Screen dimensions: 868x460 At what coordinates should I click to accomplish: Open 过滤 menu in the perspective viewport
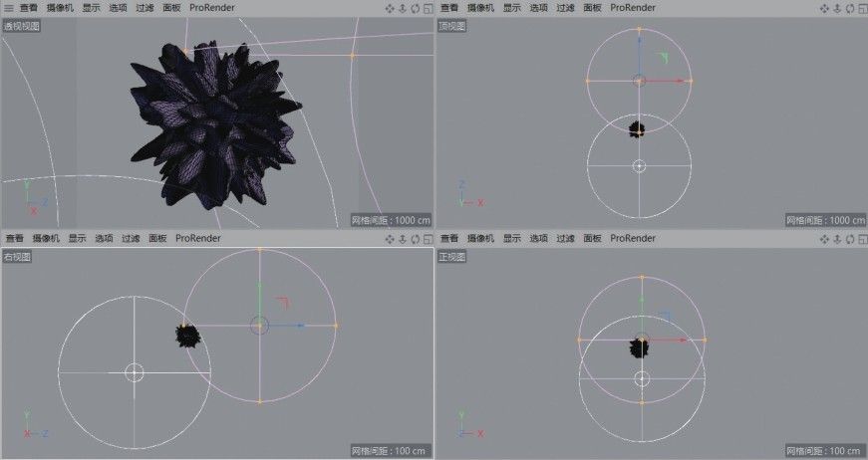(145, 8)
